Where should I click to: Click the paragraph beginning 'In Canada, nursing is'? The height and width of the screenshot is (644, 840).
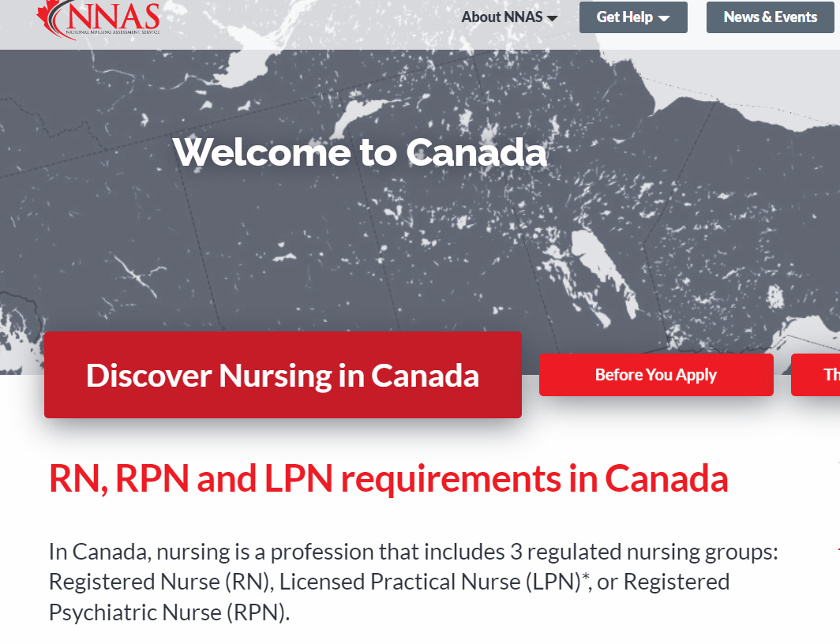[x=413, y=582]
